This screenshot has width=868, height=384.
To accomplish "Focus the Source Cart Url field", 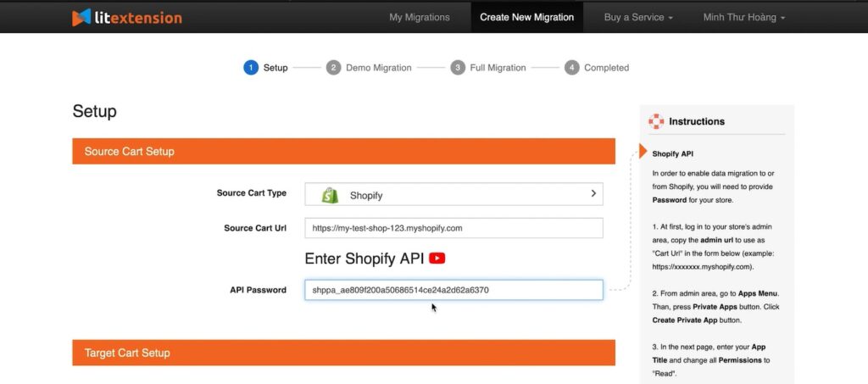I will (x=453, y=228).
